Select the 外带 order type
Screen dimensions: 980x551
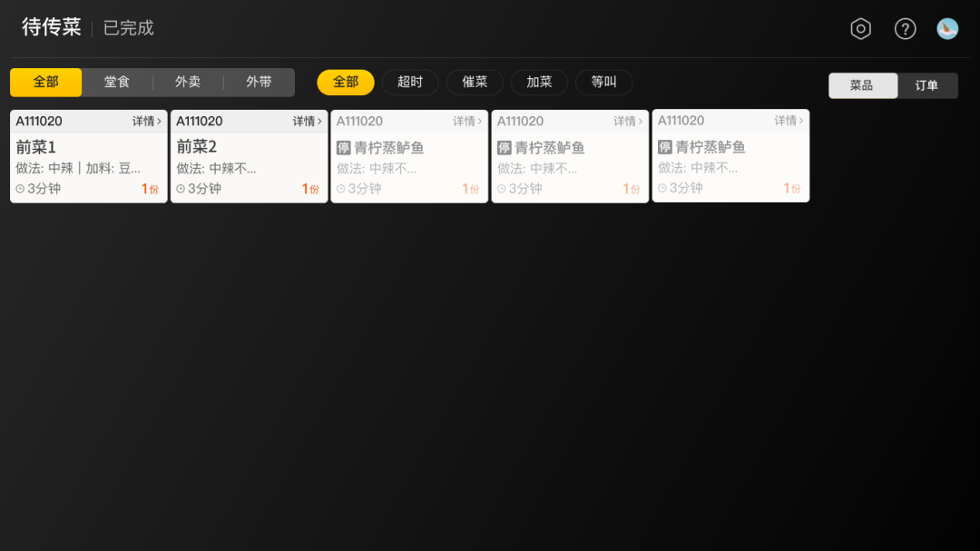click(x=259, y=82)
